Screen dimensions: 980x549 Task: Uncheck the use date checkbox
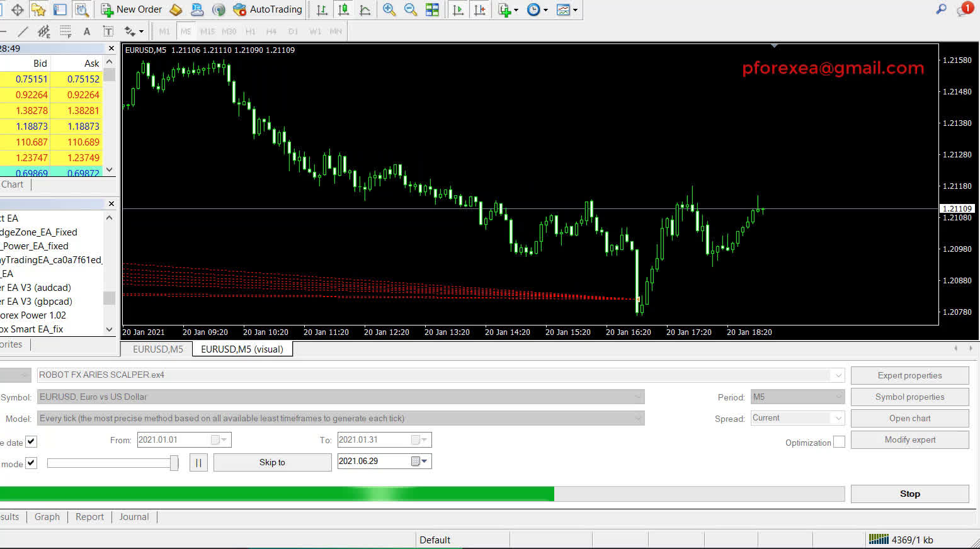click(30, 442)
